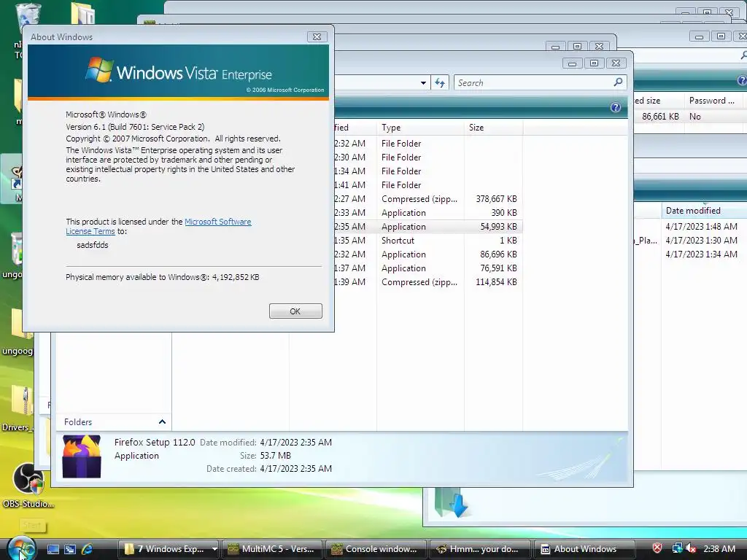747x560 pixels.
Task: Click Show Desktop in Quick Launch
Action: click(53, 549)
